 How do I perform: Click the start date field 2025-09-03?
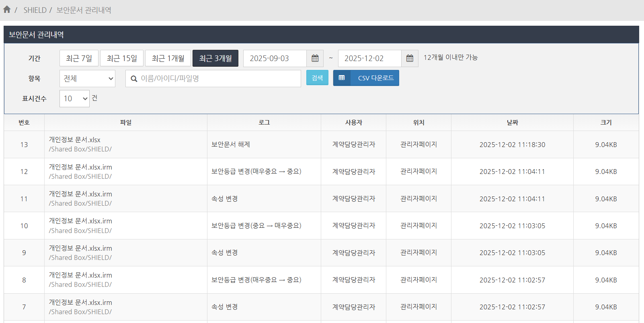coord(275,59)
